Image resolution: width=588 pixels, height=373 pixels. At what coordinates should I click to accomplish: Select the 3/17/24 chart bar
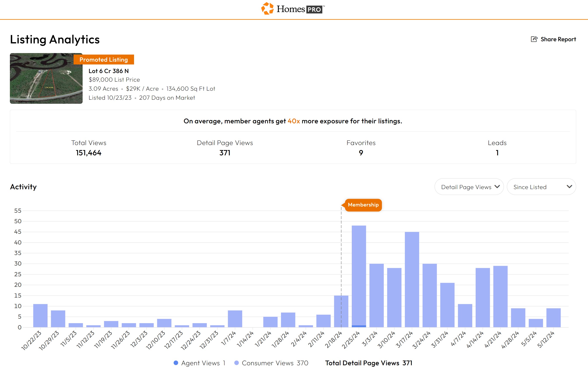[412, 279]
